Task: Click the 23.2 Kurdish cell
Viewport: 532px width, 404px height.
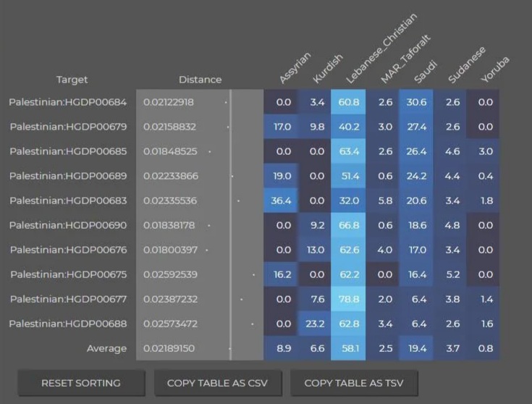Action: click(315, 324)
